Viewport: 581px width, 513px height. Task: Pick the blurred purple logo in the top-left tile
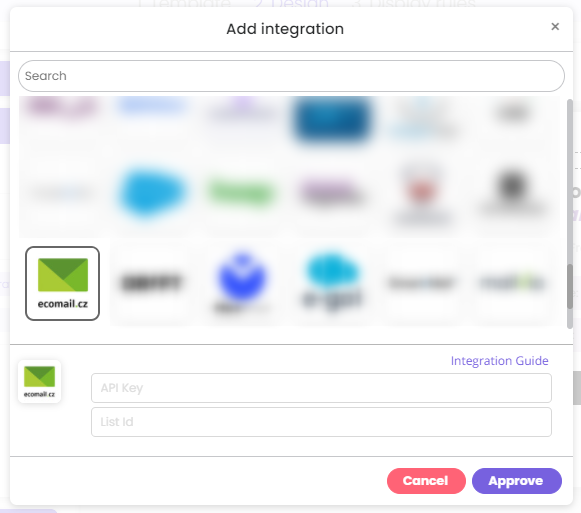point(62,107)
